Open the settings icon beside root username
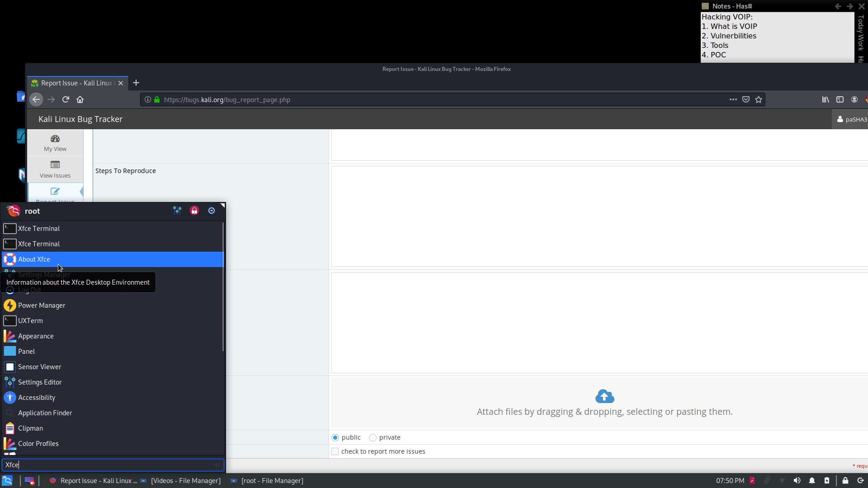The image size is (868, 488). pos(177,211)
